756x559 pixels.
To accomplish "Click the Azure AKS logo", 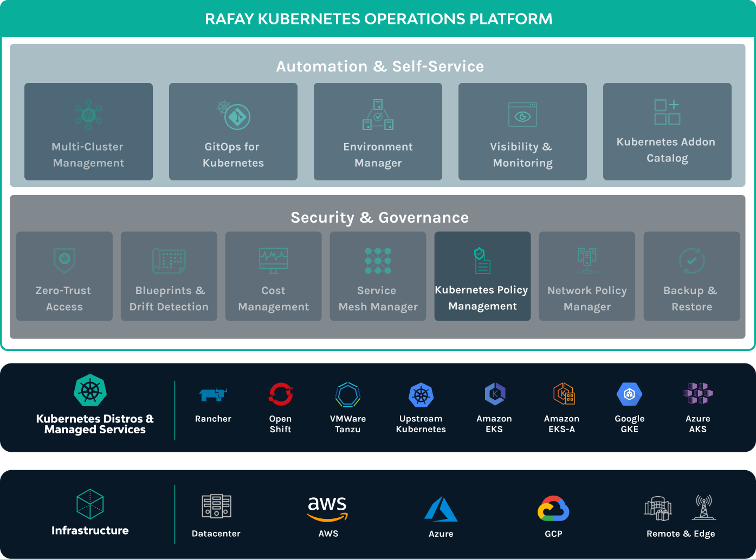I will [698, 394].
